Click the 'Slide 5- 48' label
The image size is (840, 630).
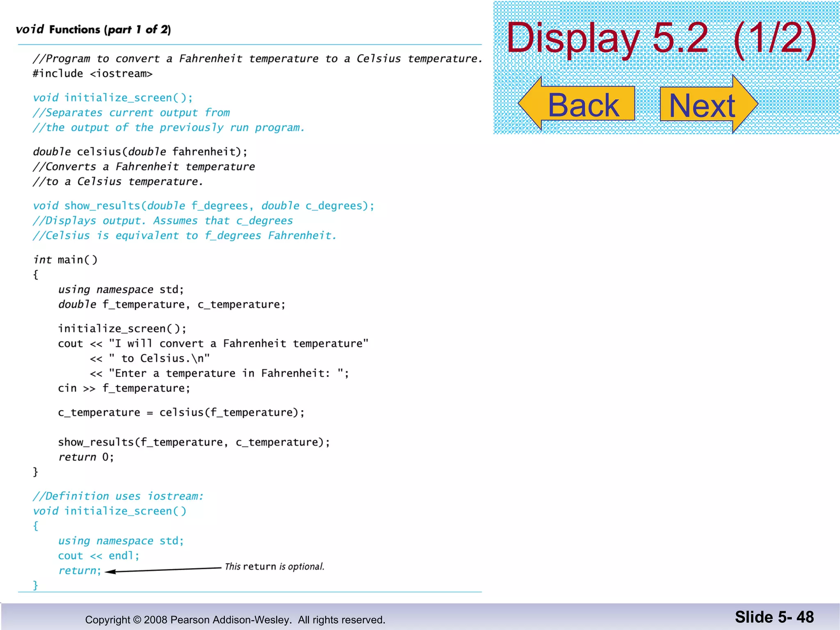(774, 617)
